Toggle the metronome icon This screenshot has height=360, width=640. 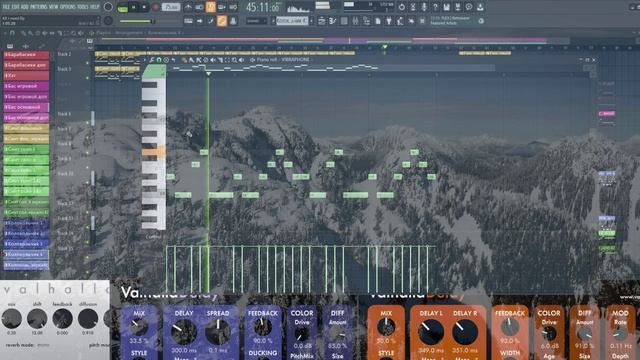(x=188, y=7)
